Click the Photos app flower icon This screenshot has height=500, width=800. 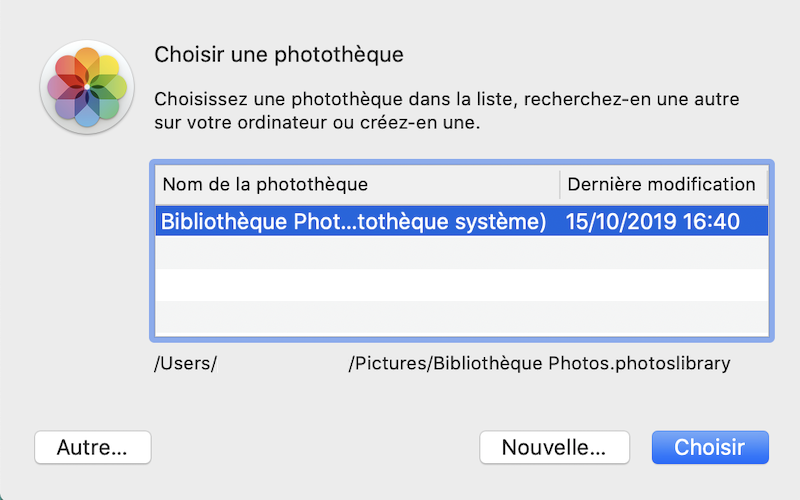(x=88, y=88)
